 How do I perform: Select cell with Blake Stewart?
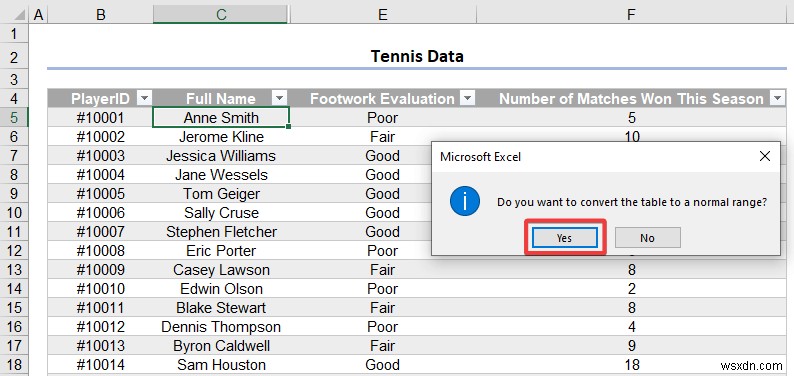(221, 308)
